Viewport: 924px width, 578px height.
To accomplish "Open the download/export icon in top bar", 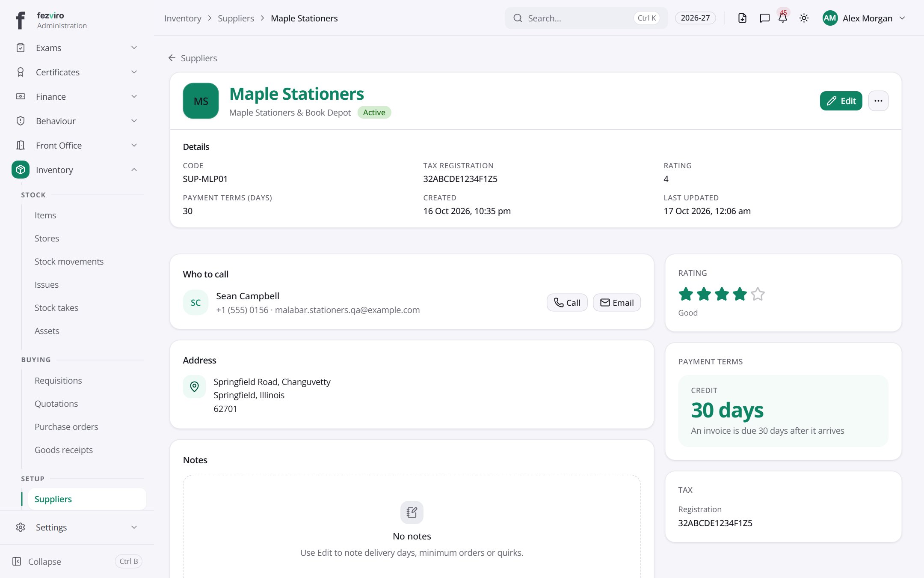I will (x=742, y=18).
